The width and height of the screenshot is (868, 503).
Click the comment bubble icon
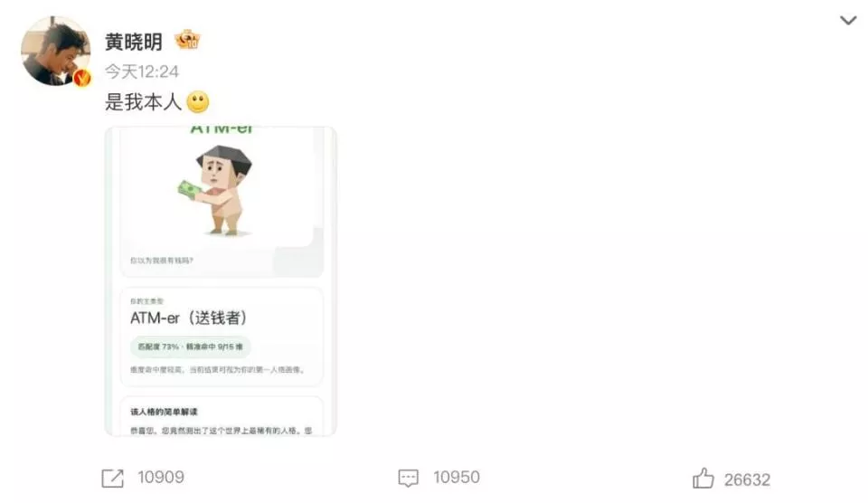(409, 478)
